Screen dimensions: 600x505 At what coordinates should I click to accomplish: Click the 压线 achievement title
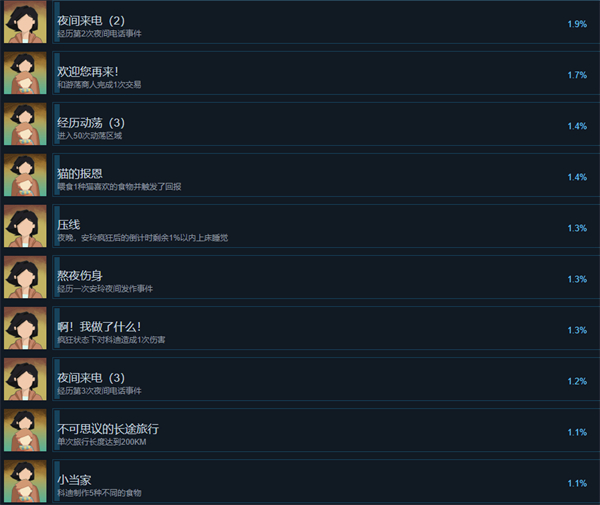pos(68,225)
